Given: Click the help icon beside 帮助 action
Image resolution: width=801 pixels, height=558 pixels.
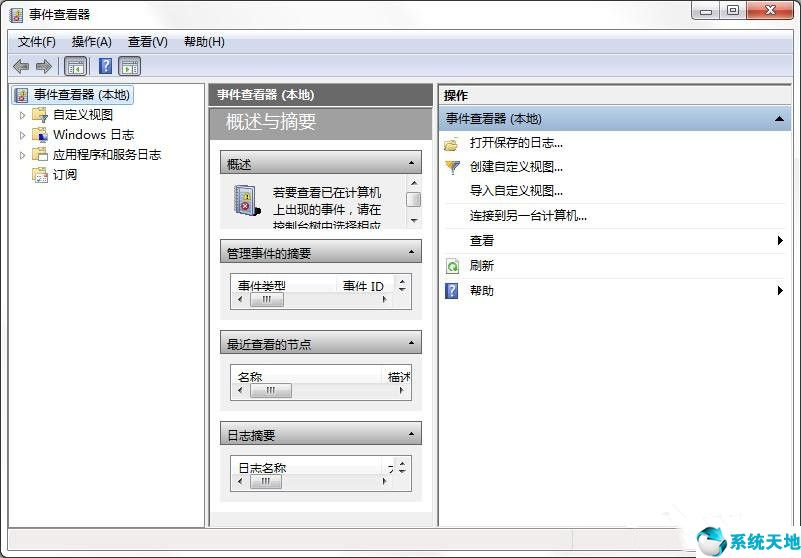Looking at the screenshot, I should (x=452, y=291).
